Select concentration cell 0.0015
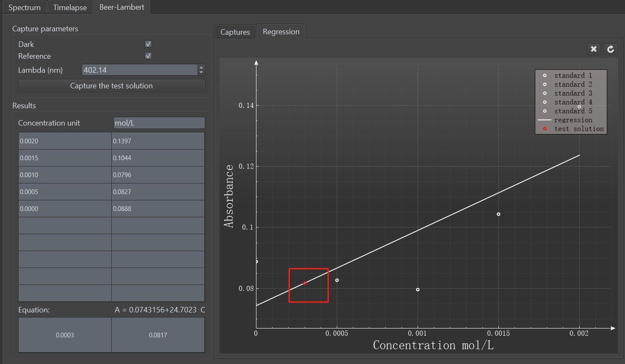 point(65,158)
